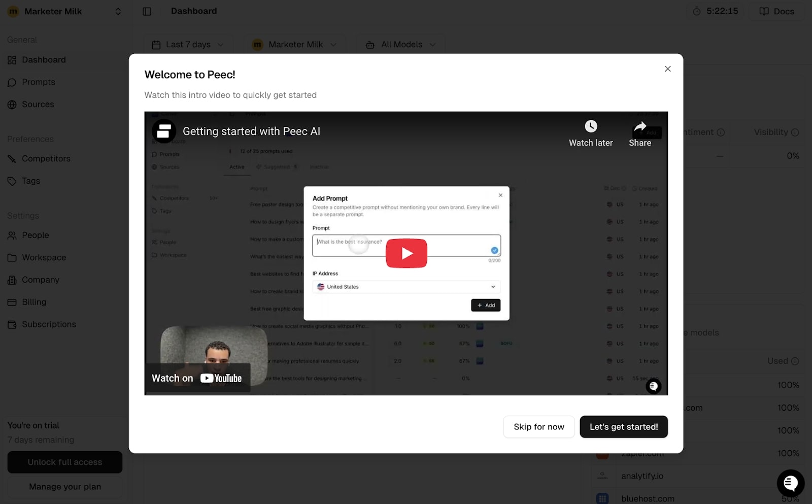The image size is (812, 504).
Task: Click Skip for now button
Action: (538, 427)
